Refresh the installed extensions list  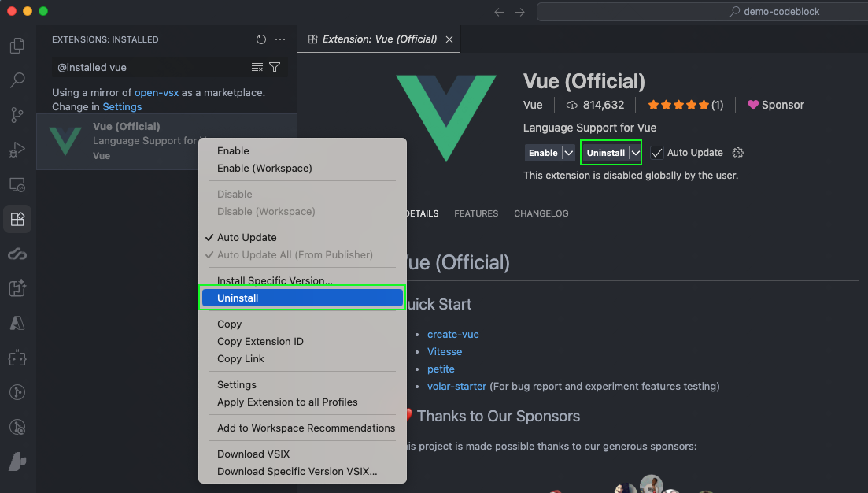(261, 39)
